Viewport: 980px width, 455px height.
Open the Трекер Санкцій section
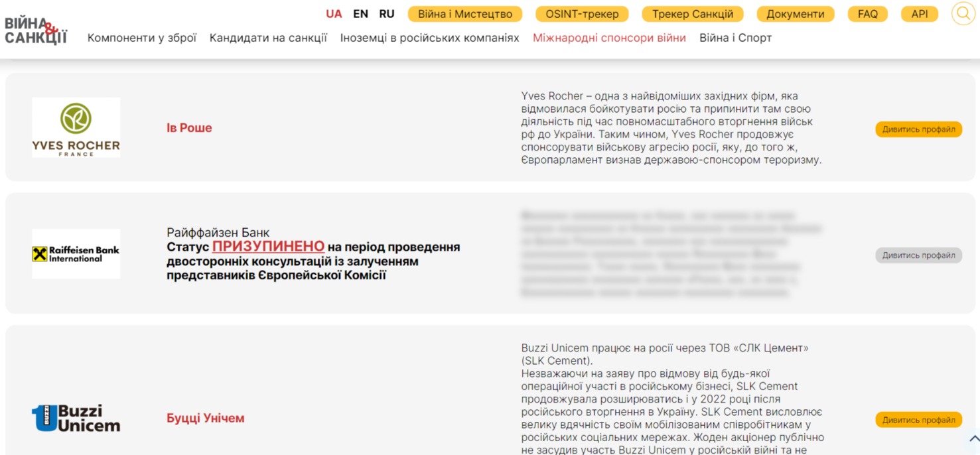pos(693,13)
